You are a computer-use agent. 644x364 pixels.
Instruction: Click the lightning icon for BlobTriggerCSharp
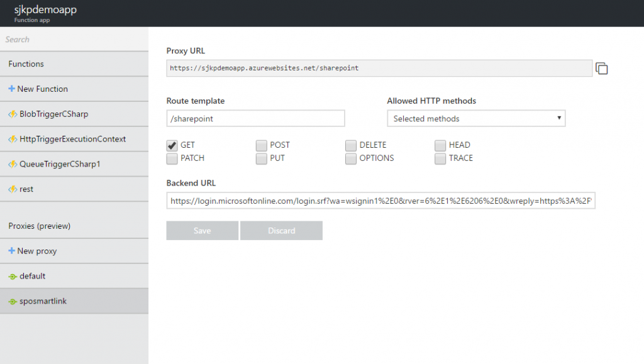click(12, 114)
